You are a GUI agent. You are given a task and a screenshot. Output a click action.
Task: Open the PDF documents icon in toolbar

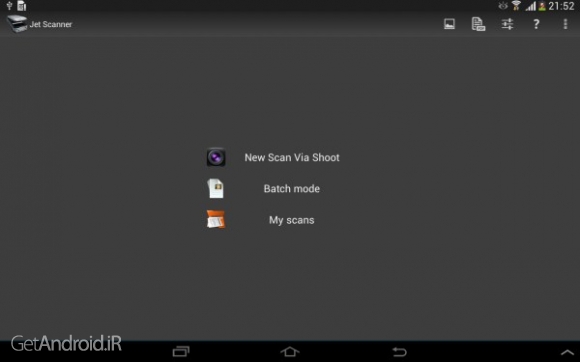coord(478,24)
